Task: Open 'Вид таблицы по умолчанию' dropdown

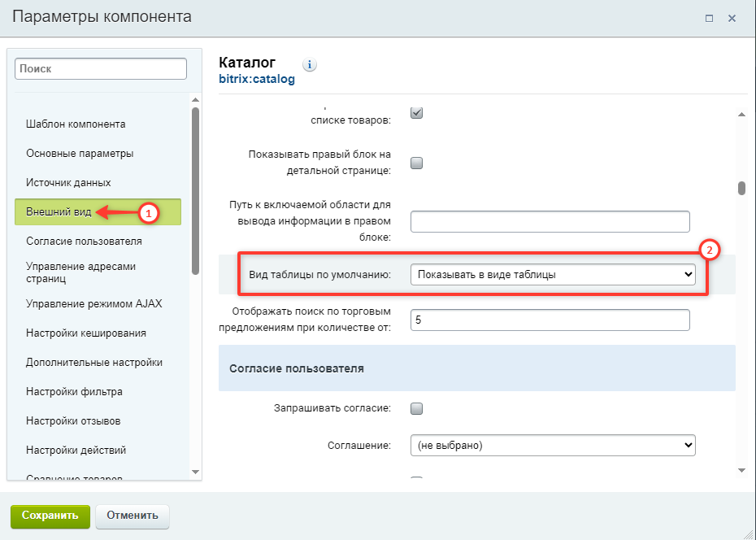Action: click(553, 274)
